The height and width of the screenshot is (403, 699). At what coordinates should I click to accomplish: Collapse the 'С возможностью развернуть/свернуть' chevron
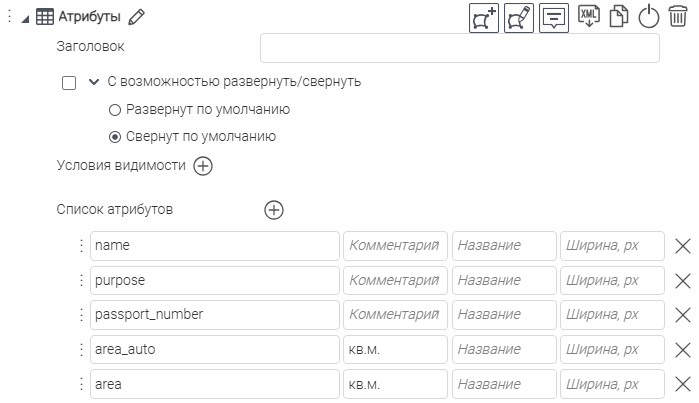94,82
